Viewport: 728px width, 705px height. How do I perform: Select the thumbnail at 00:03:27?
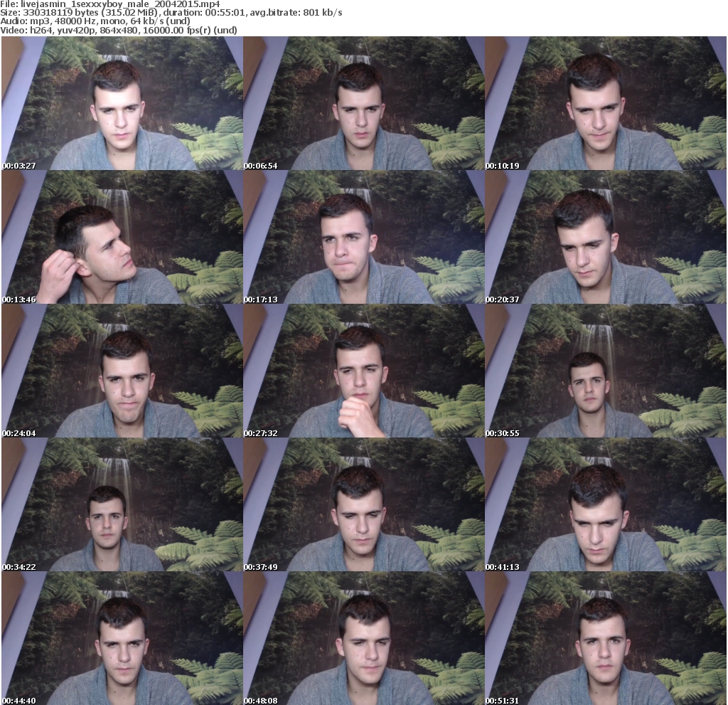click(x=122, y=103)
